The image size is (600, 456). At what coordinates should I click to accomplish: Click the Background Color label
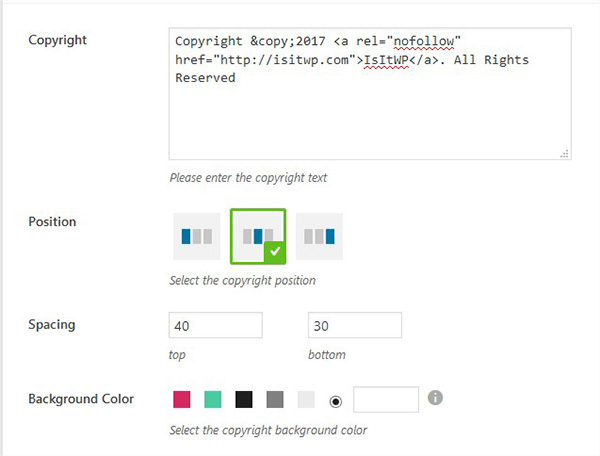click(81, 399)
